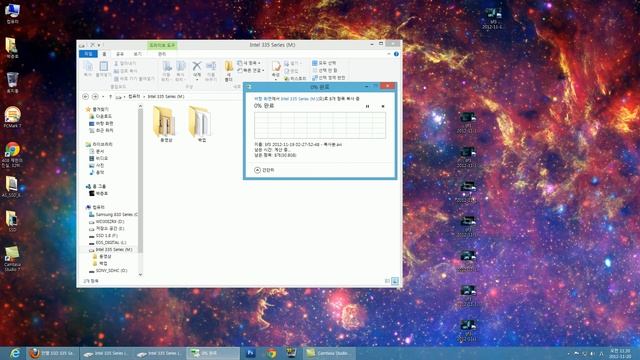Click the Recycle Bin desktop icon
The width and height of the screenshot is (640, 360).
tap(12, 82)
